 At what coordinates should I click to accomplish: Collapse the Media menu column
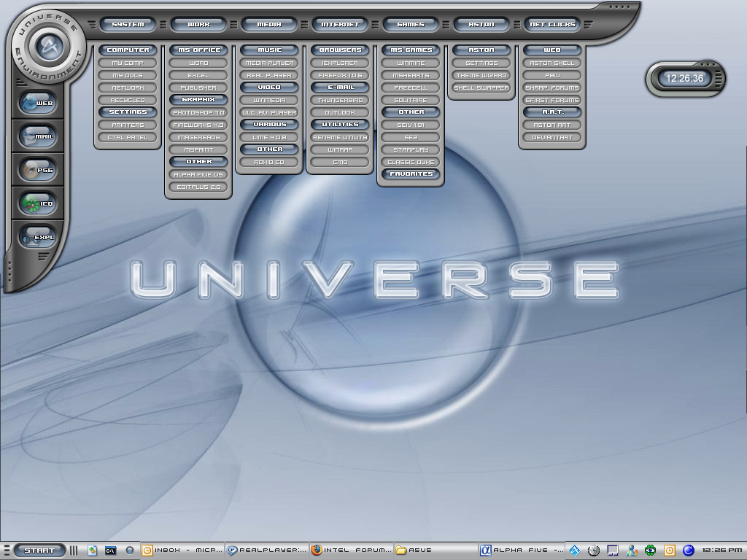click(269, 24)
